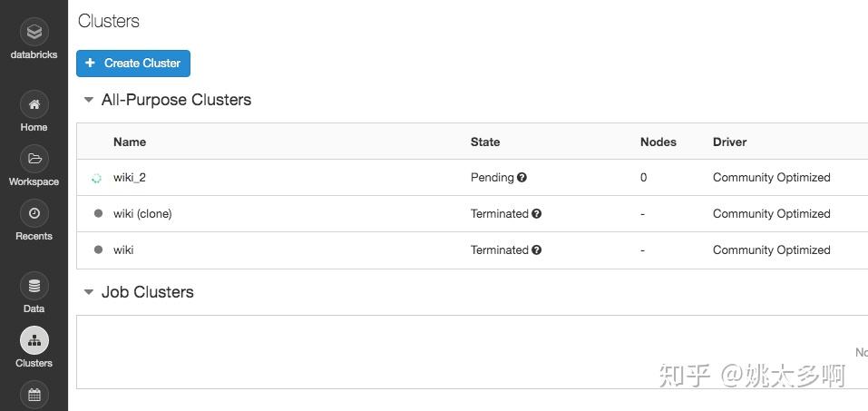
Task: Click help icon beside wiki (clone) Terminated state
Action: (x=537, y=214)
